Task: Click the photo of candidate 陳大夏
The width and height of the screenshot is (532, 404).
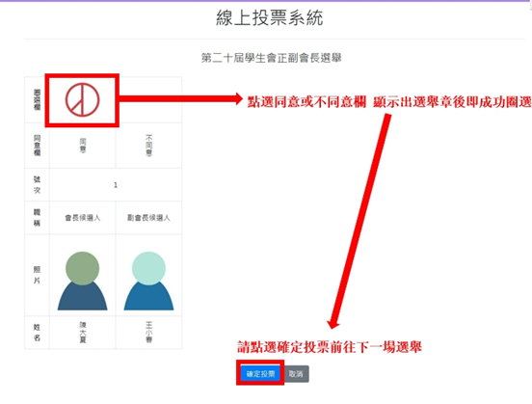Action: [x=83, y=281]
